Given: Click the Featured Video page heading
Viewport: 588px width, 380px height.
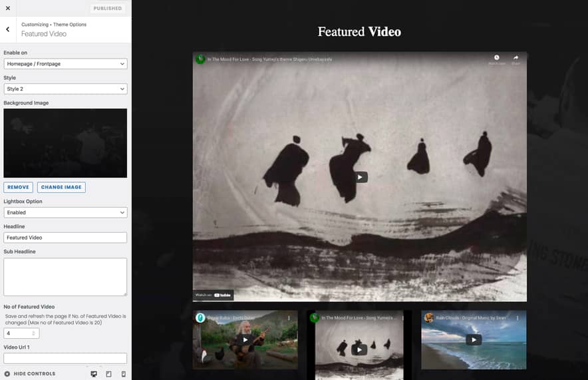Looking at the screenshot, I should coord(359,32).
